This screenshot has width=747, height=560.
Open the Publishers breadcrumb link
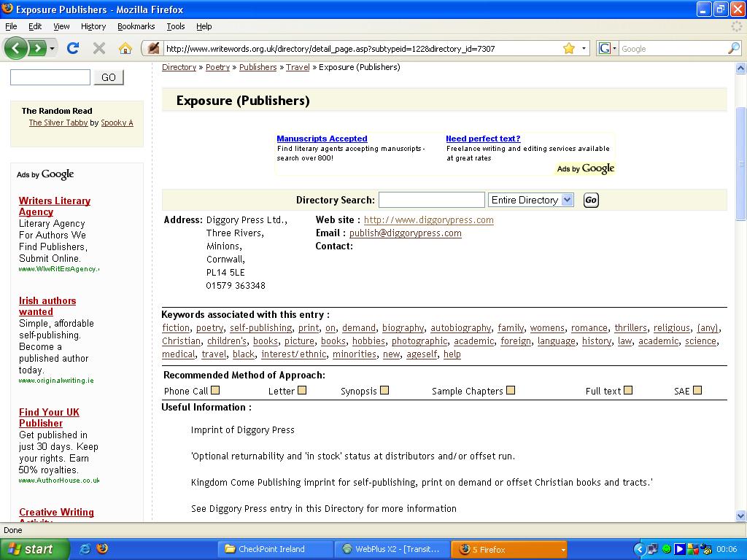coord(258,67)
